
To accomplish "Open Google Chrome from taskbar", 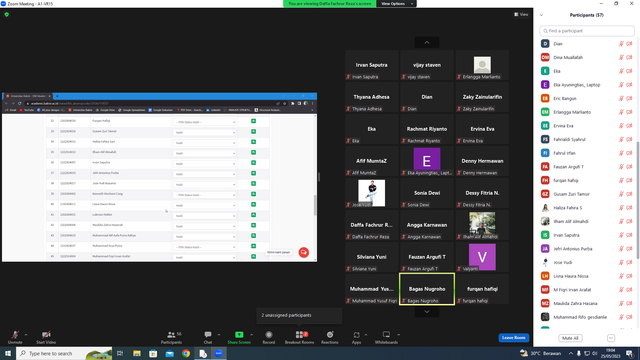I will pos(186,353).
